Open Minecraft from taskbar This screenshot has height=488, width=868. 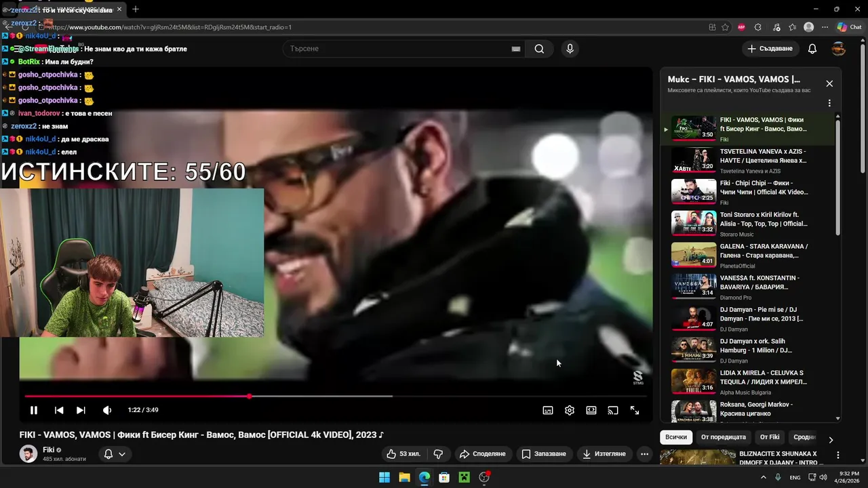[464, 477]
